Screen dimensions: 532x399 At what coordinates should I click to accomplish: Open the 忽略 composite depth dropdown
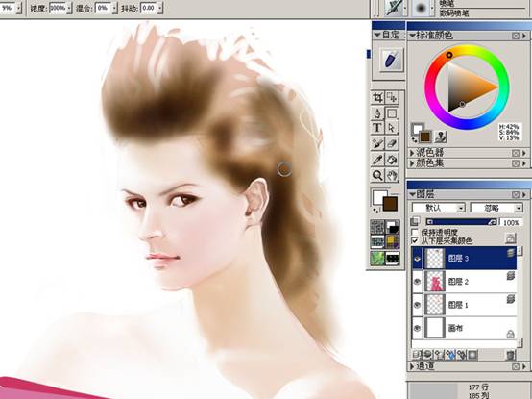tap(496, 208)
